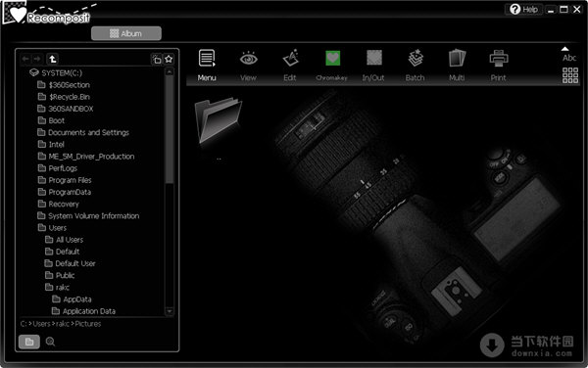588x368 pixels.
Task: Select the Default User folder
Action: [x=71, y=263]
